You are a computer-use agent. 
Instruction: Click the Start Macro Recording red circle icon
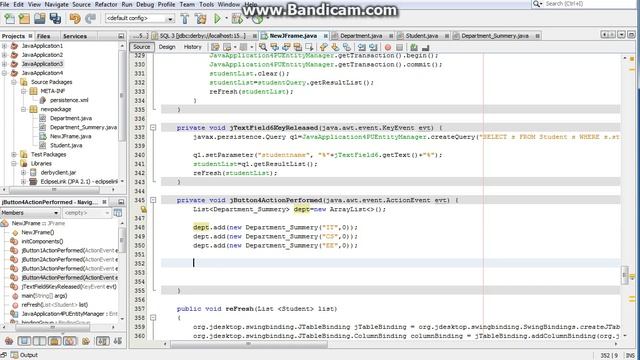pyautogui.click(x=388, y=47)
